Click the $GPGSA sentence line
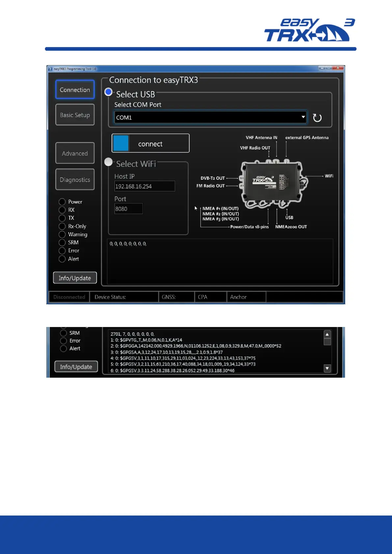 [x=167, y=352]
